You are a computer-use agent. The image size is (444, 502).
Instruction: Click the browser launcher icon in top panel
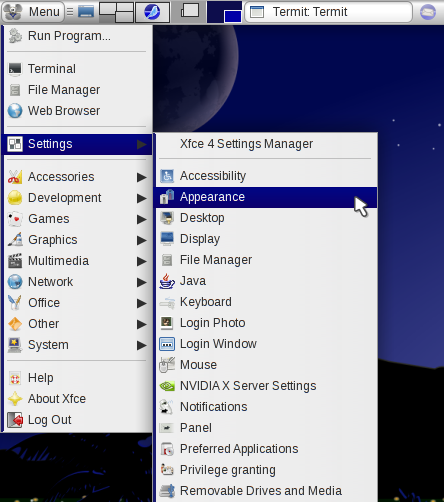[x=152, y=12]
